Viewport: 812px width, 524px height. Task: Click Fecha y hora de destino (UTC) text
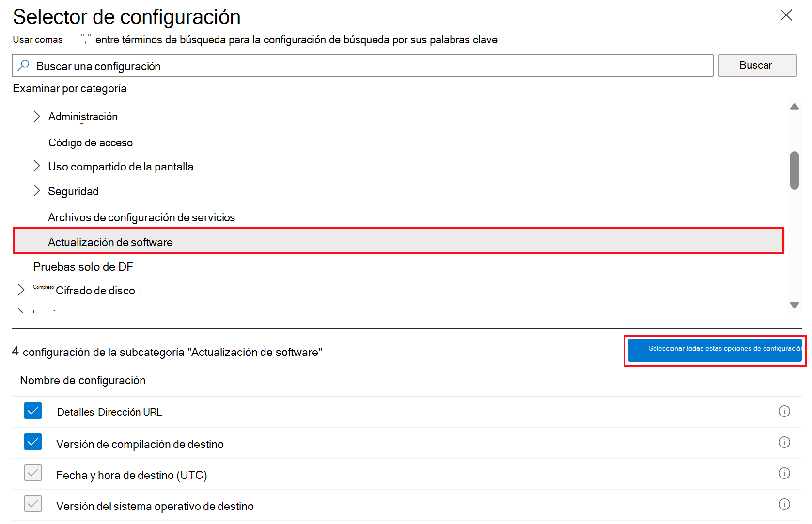[x=132, y=475]
